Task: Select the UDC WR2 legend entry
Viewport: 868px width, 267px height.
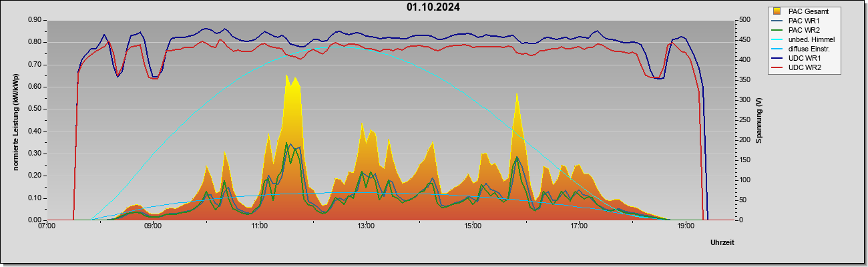Action: [x=805, y=67]
